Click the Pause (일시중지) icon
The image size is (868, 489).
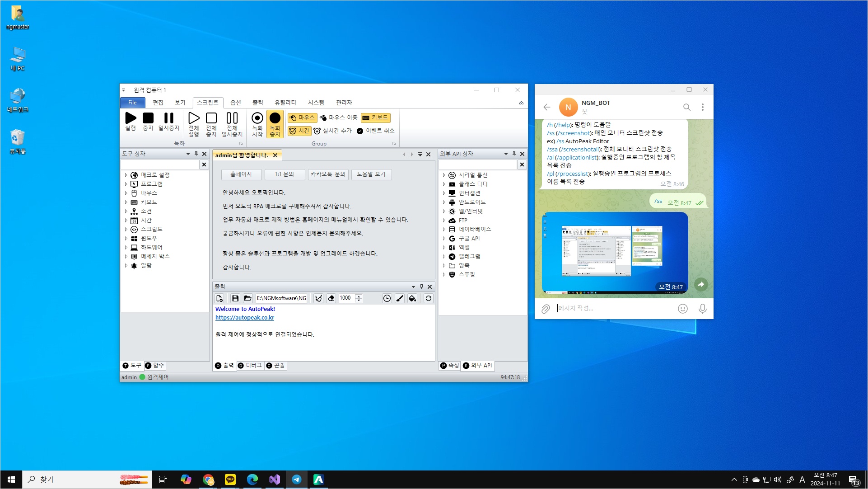tap(168, 118)
